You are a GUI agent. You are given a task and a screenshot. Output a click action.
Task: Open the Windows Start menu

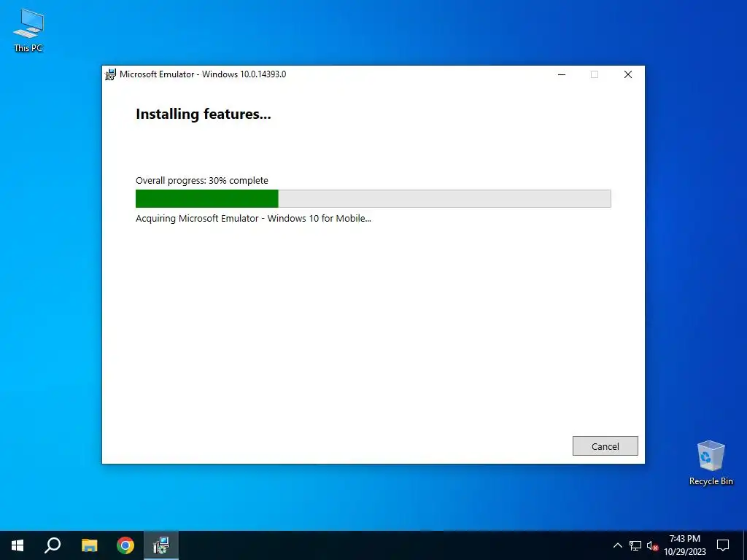18,545
